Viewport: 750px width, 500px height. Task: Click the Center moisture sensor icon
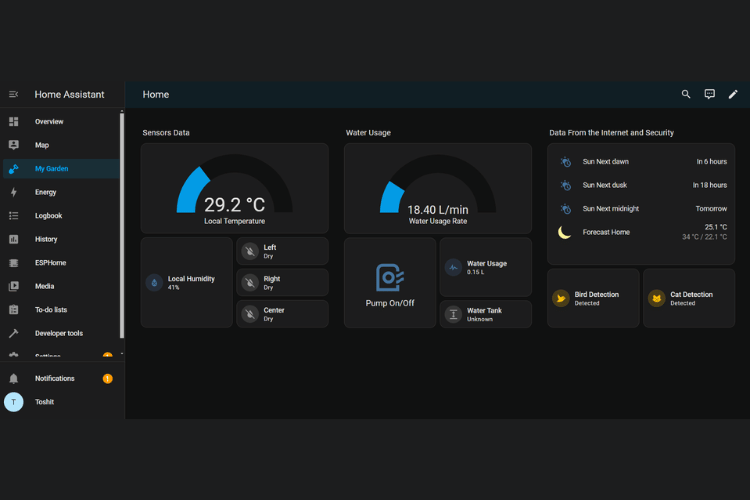(x=250, y=314)
